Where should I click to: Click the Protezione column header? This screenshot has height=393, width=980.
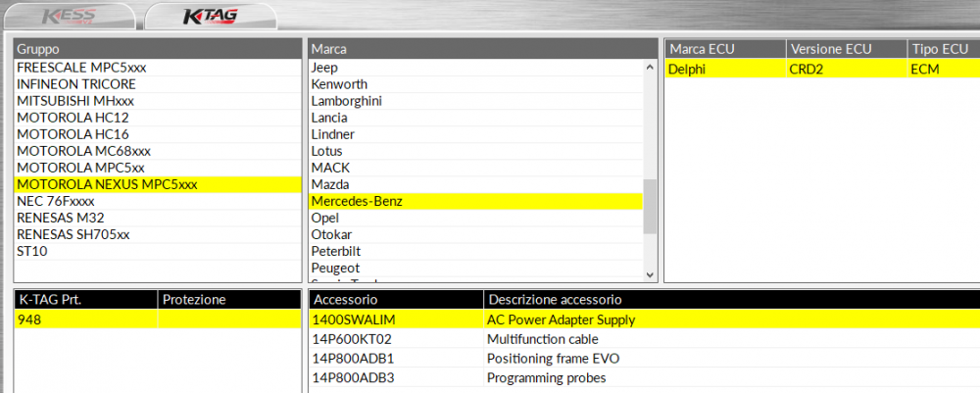pos(228,299)
